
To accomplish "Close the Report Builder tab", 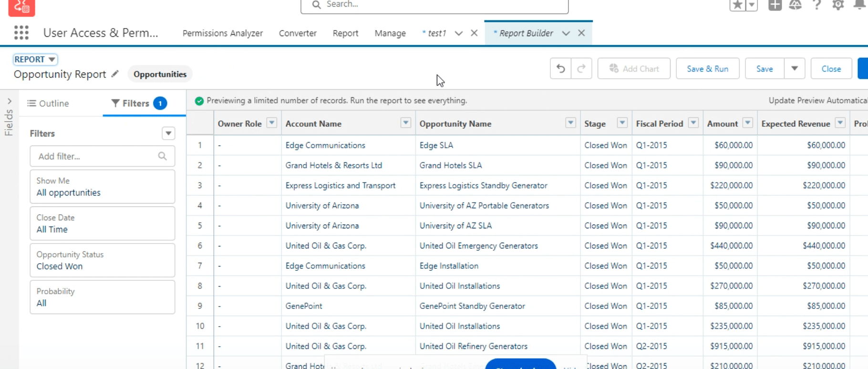I will 581,33.
